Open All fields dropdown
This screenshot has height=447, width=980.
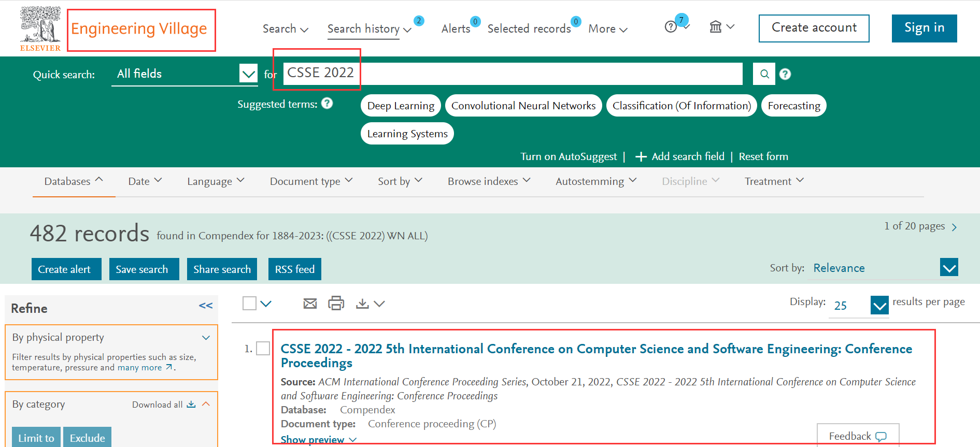pos(184,74)
